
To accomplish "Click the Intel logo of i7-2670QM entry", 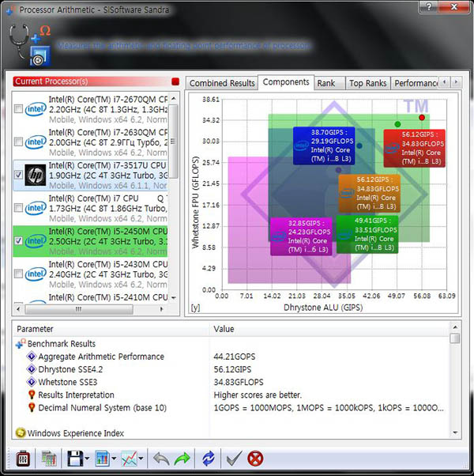I will tap(36, 109).
